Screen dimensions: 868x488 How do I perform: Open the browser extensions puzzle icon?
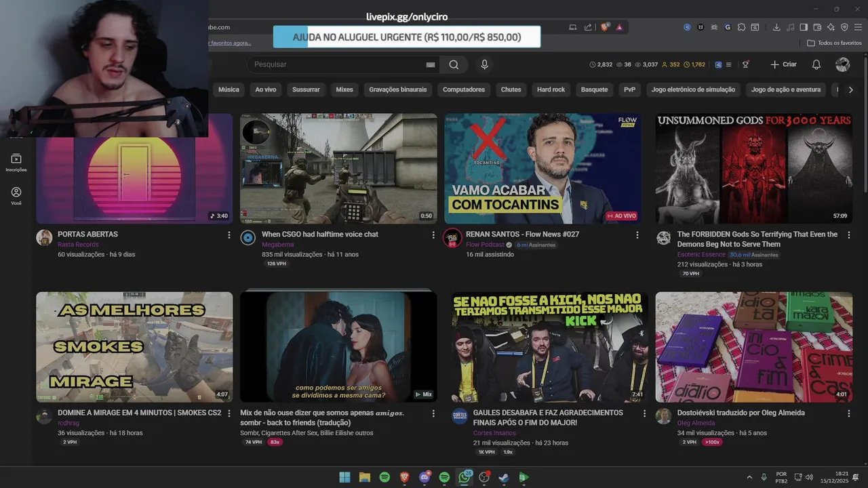(741, 27)
